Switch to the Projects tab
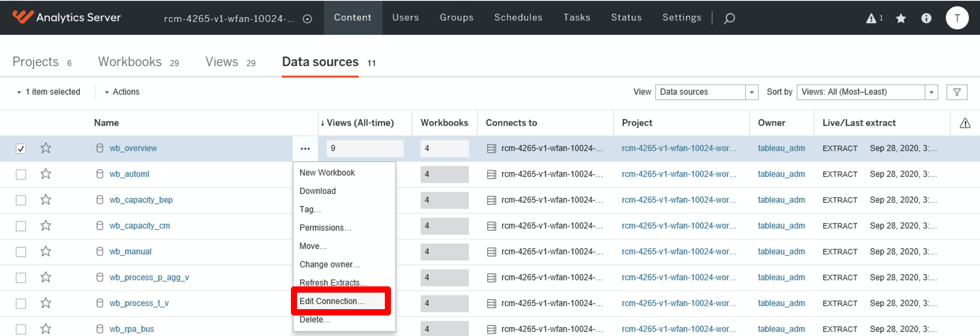The width and height of the screenshot is (980, 336). (42, 62)
